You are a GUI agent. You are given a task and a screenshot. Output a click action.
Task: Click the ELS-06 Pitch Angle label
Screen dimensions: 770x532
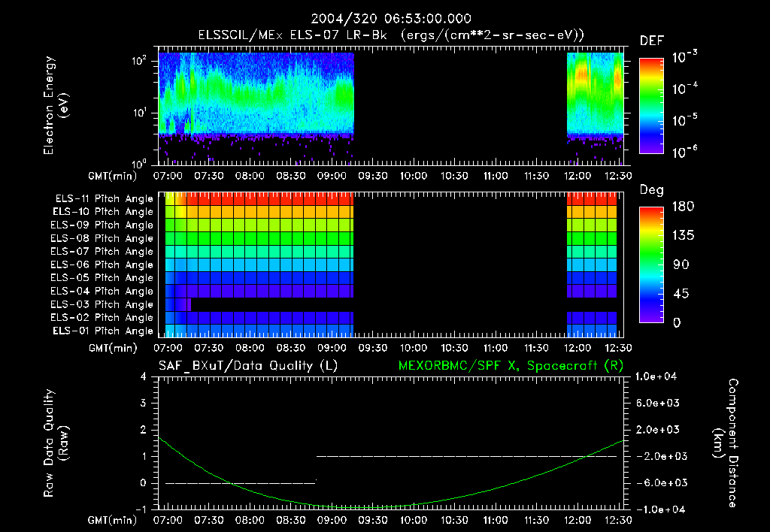(x=102, y=264)
